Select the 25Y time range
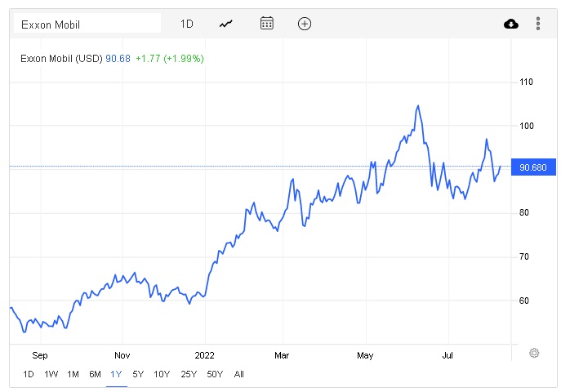Viewport: 561px width, 392px height. (x=189, y=375)
